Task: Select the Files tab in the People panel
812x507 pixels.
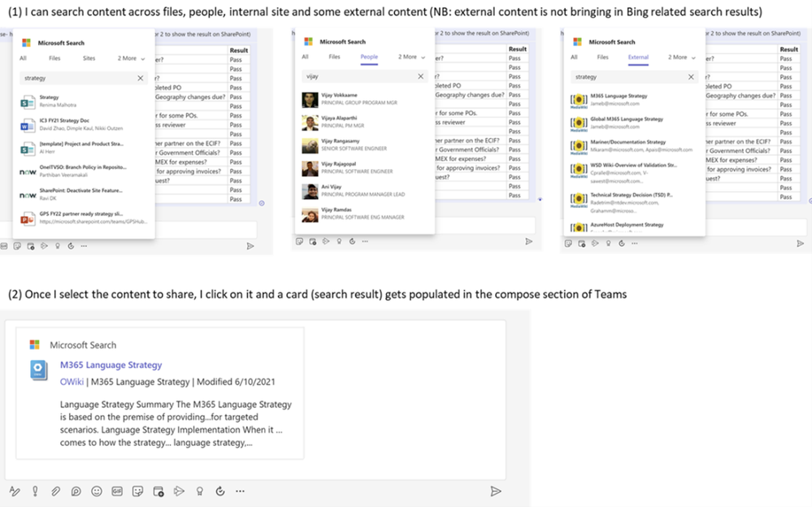Action: [335, 57]
